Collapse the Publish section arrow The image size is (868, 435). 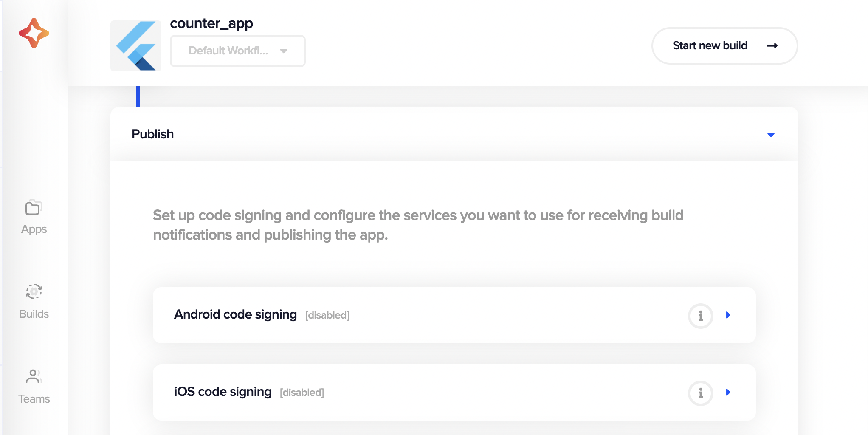pos(771,135)
